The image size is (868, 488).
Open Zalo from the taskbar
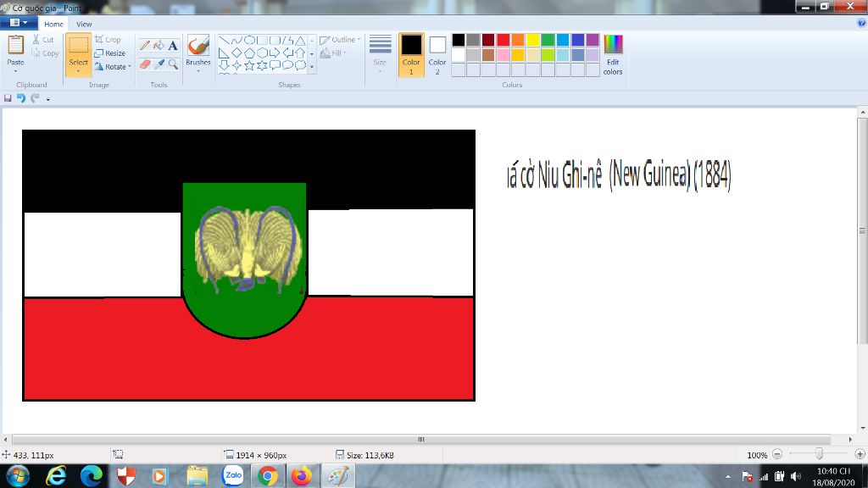click(233, 476)
